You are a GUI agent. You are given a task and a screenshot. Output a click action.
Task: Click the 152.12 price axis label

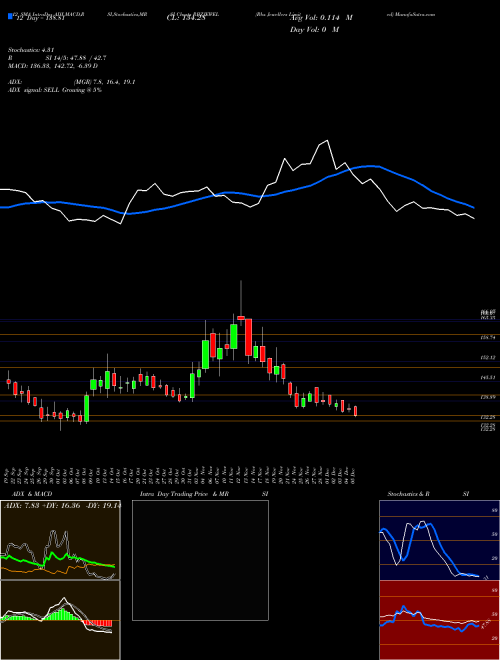[x=487, y=357]
